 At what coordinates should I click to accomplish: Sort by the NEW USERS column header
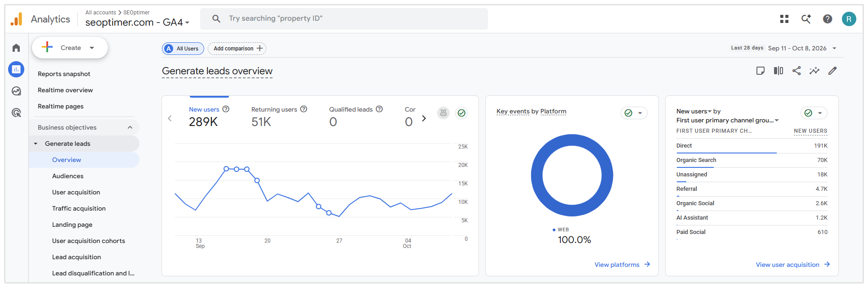[810, 131]
